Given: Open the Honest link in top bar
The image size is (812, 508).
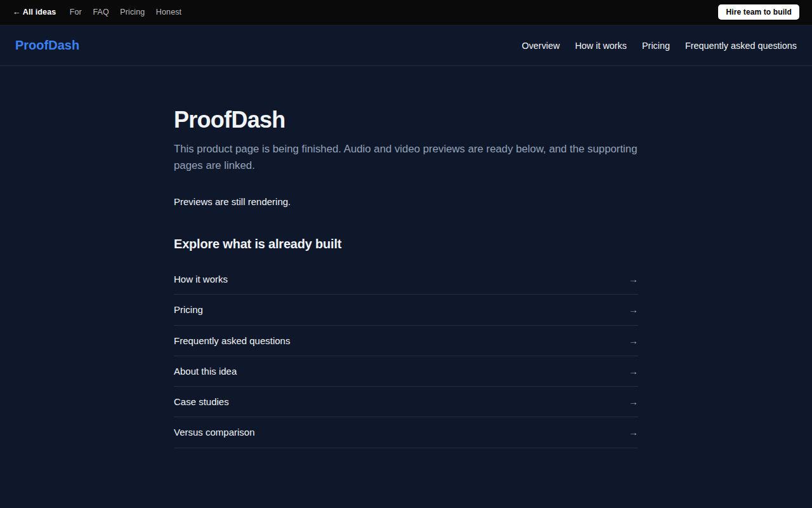Looking at the screenshot, I should tap(169, 12).
